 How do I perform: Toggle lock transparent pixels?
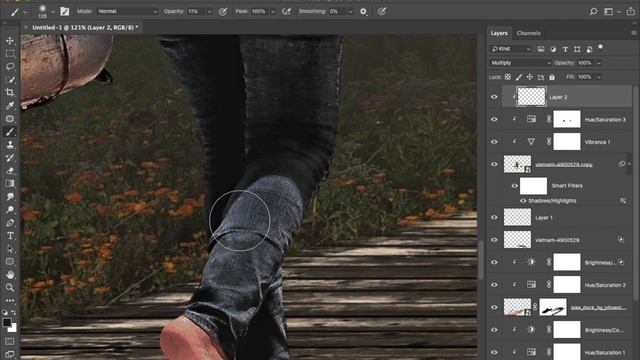click(x=508, y=77)
